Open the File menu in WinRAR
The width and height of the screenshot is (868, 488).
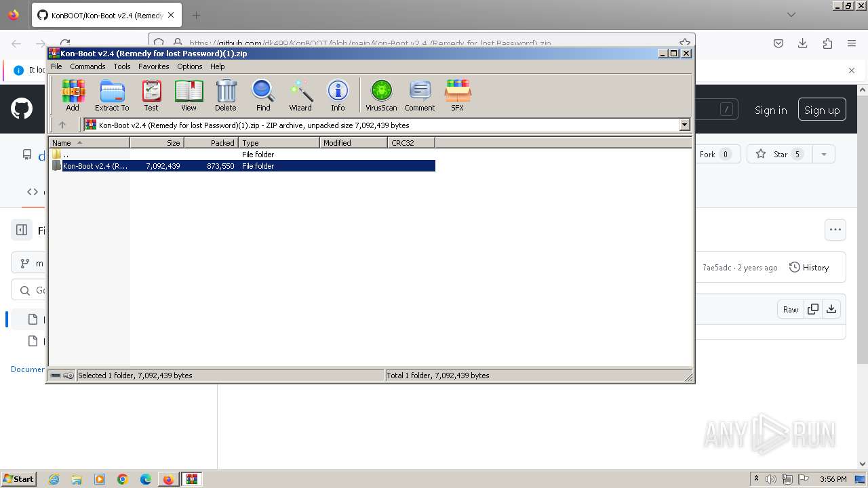[x=56, y=66]
